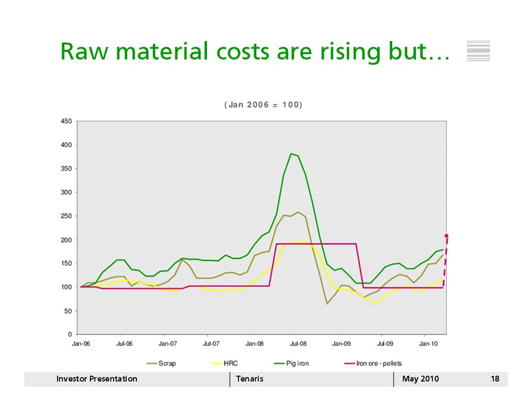Click the y-axis label 100

point(66,287)
